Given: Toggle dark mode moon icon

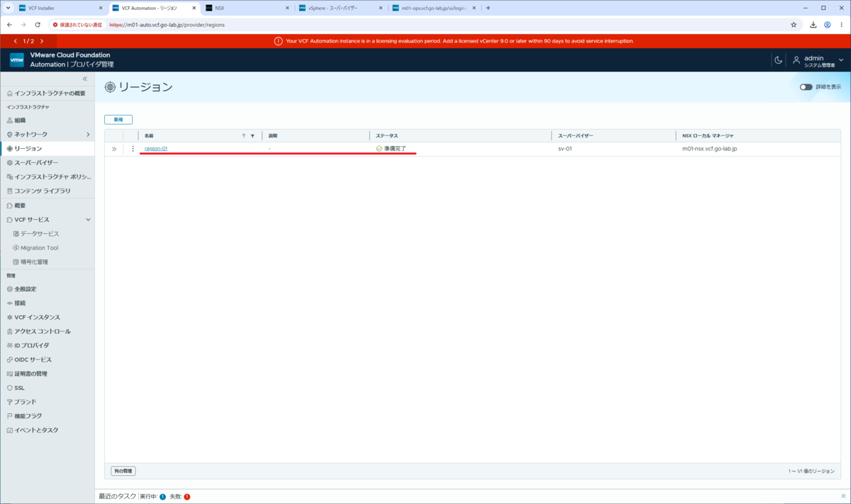Looking at the screenshot, I should point(778,60).
